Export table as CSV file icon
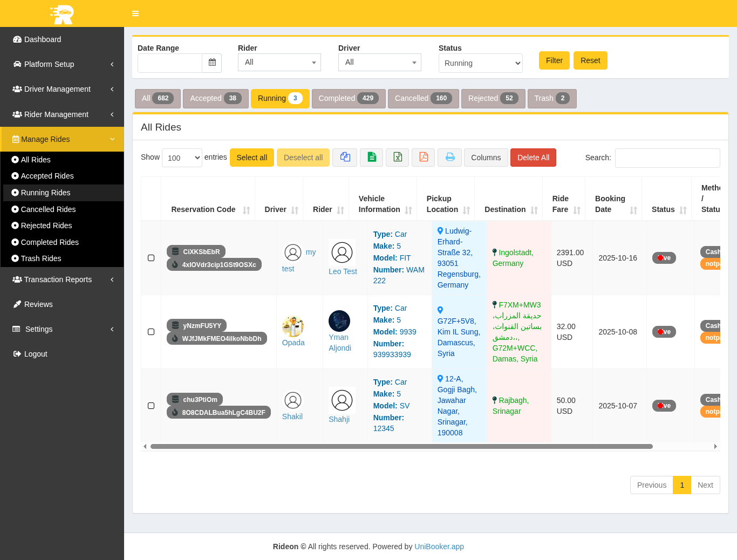The width and height of the screenshot is (737, 560). pos(372,158)
